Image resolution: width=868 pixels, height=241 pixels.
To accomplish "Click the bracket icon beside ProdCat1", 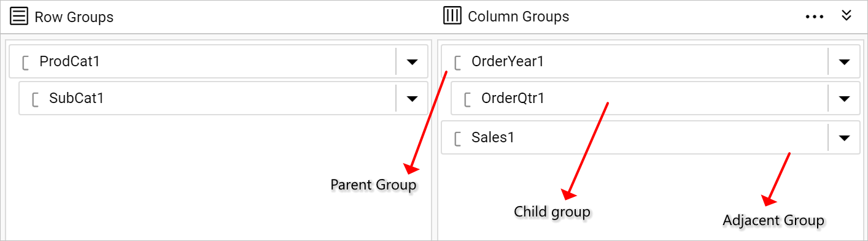I will (x=26, y=62).
